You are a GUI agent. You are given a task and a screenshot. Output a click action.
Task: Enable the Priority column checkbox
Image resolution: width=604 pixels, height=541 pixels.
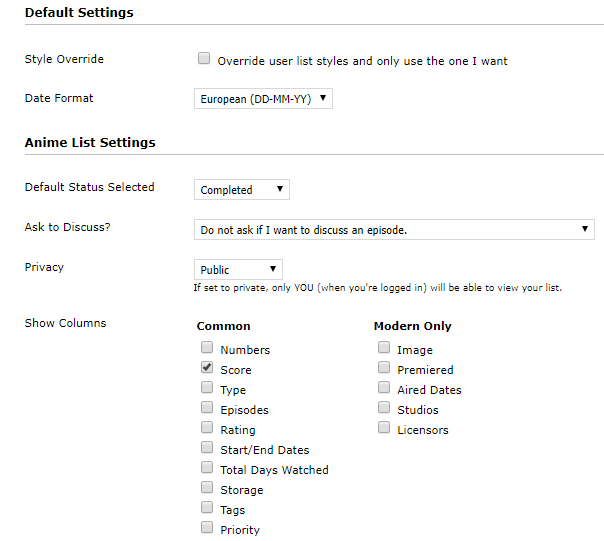coord(207,528)
